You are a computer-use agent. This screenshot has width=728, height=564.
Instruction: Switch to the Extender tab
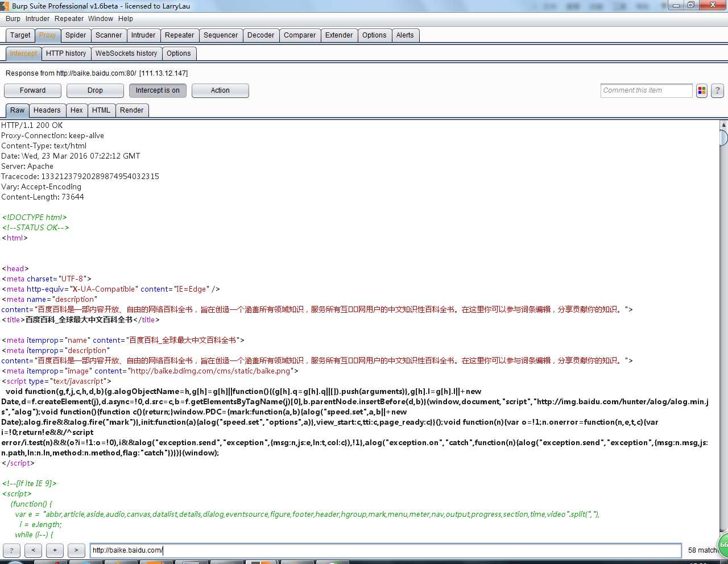coord(339,35)
